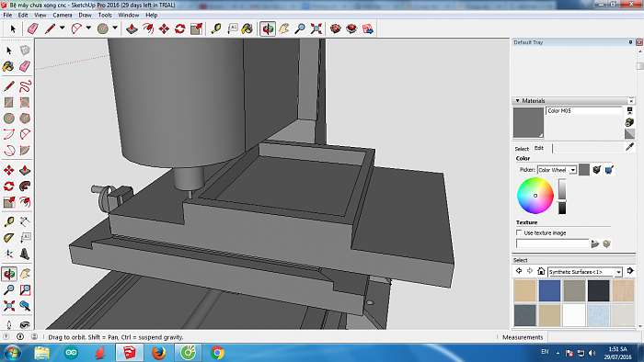Screen dimensions: 644x362
Task: Select the Tape Measure tool in top toolbar
Action: point(216,28)
